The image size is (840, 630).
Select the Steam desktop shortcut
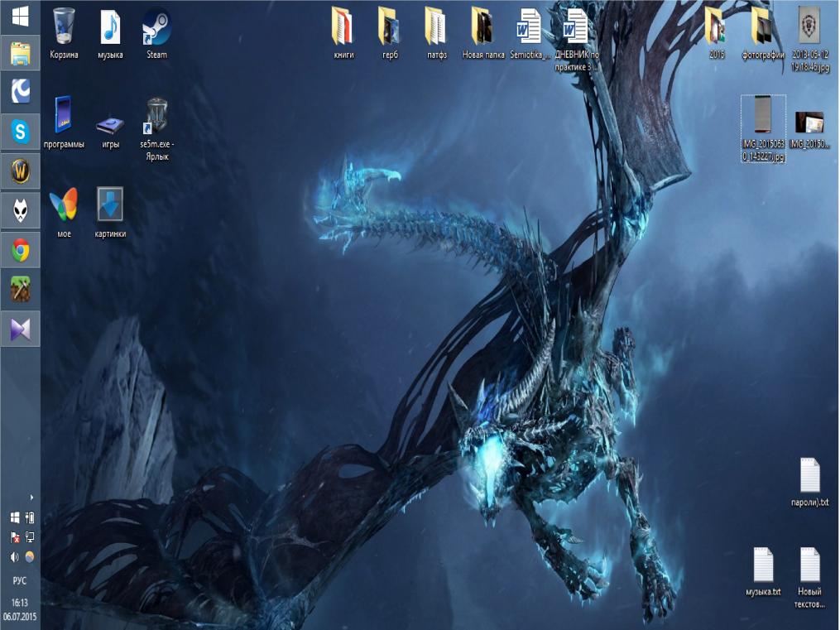[x=156, y=31]
